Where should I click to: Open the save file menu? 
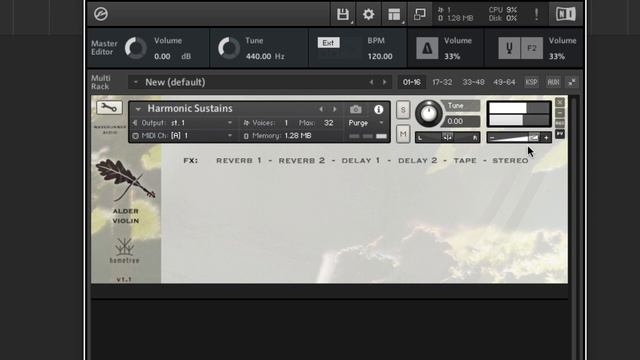343,14
